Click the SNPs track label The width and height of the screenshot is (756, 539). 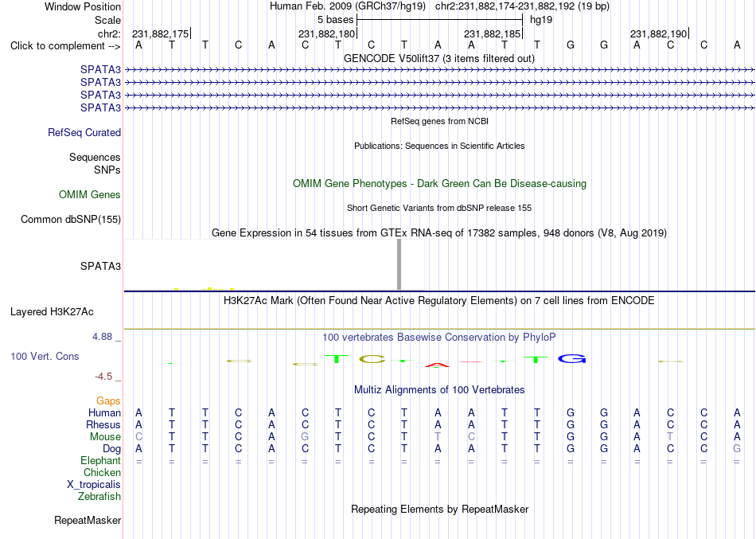[107, 170]
